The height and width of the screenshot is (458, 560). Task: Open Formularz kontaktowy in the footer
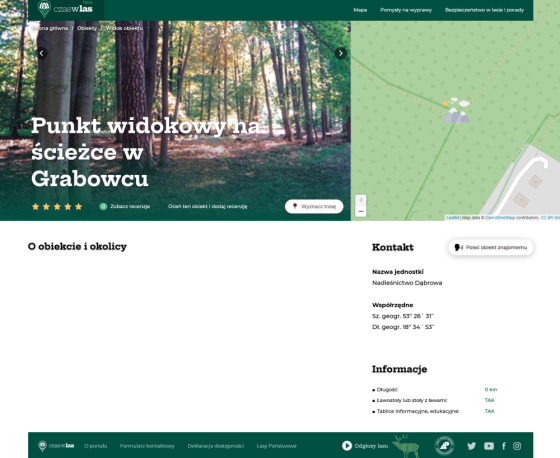tap(147, 446)
